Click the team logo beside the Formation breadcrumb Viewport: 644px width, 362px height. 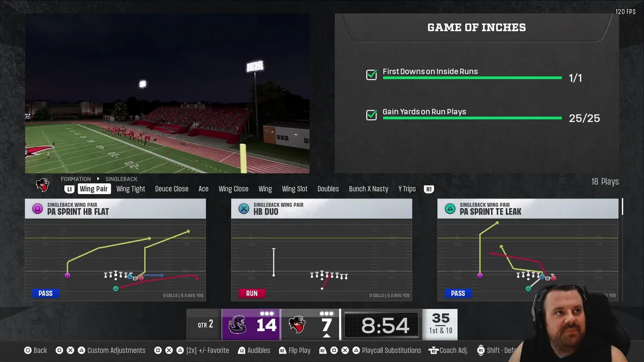43,185
